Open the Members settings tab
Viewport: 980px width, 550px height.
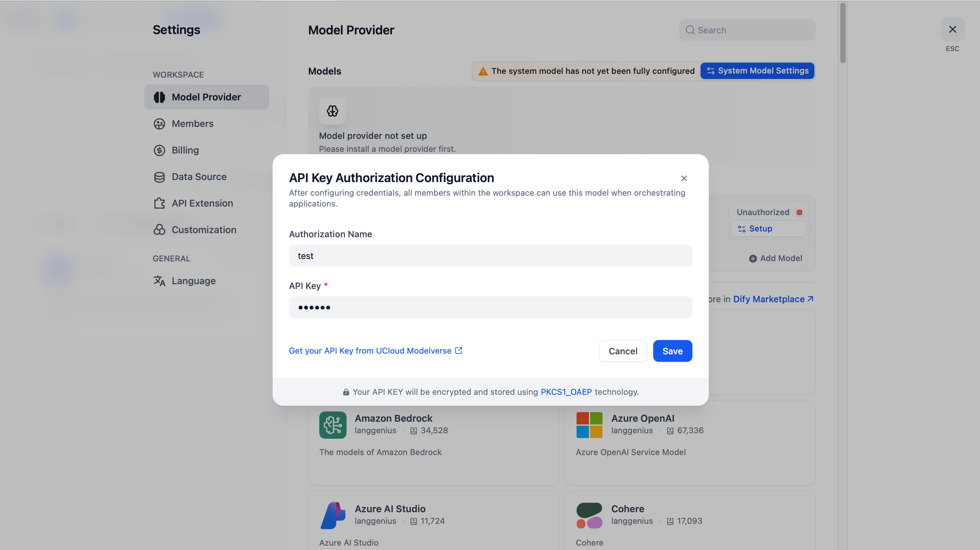click(x=193, y=124)
